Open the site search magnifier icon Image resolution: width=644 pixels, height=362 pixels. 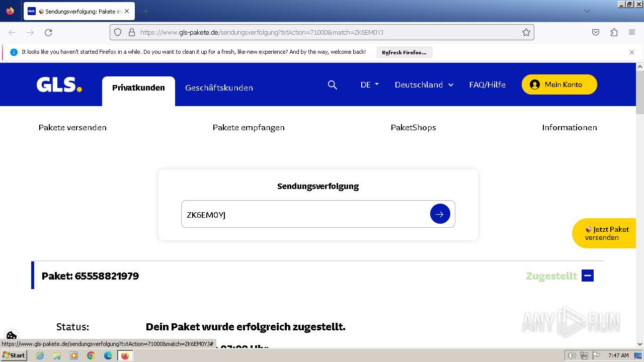point(333,85)
